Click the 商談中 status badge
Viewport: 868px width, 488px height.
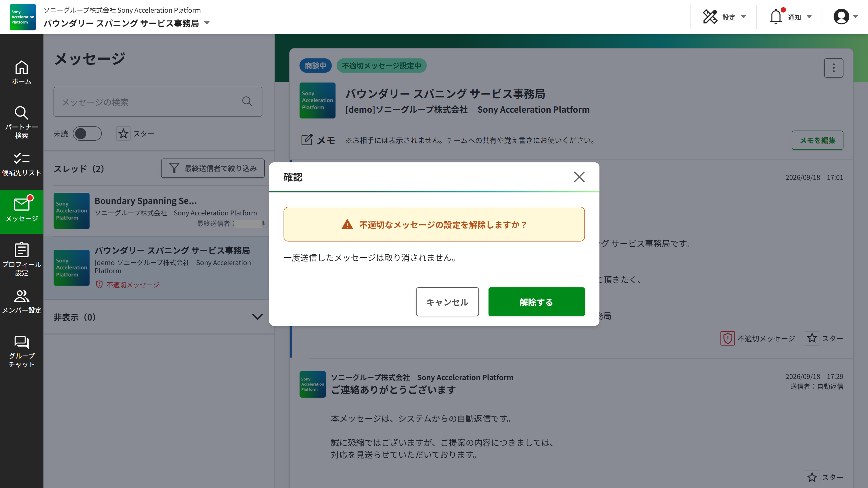click(x=315, y=66)
